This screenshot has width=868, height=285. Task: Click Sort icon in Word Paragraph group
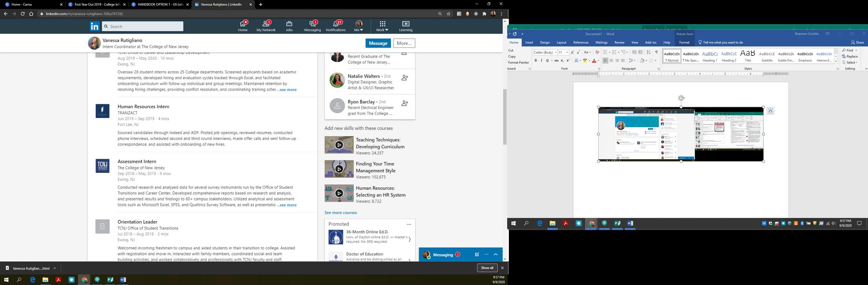click(x=648, y=52)
